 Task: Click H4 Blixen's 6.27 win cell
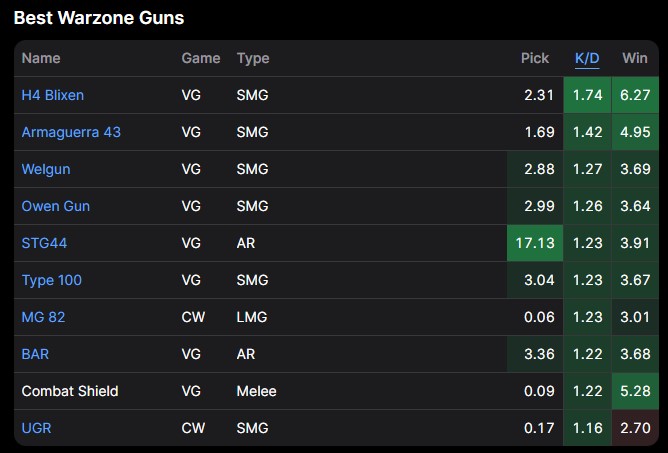click(x=634, y=95)
